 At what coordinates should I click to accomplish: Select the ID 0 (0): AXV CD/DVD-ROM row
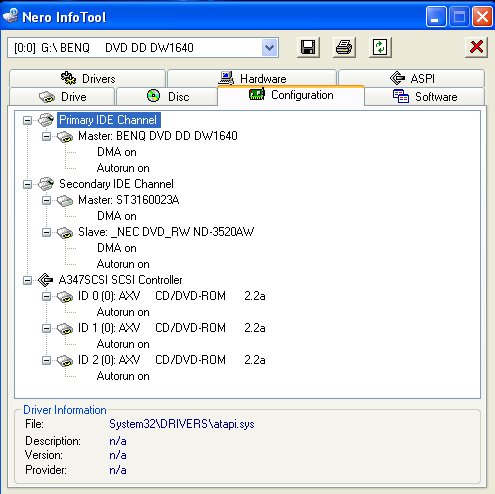click(x=172, y=296)
